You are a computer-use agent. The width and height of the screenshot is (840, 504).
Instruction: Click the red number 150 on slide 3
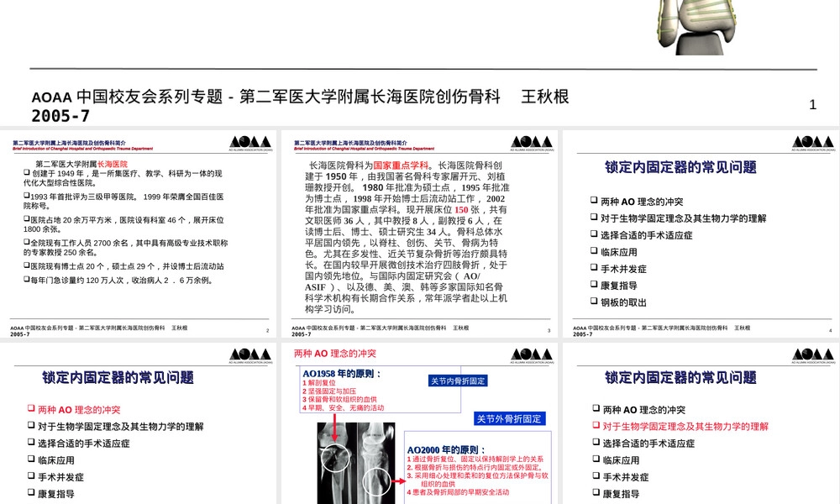point(461,210)
